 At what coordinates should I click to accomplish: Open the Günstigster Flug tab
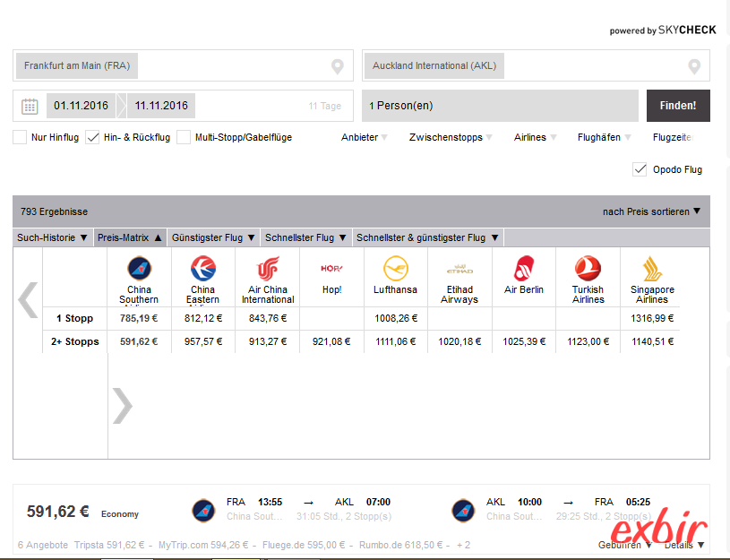[213, 237]
